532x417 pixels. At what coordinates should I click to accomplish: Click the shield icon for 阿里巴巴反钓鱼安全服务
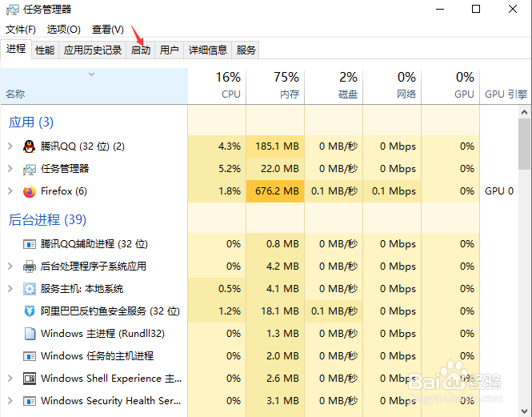point(29,311)
